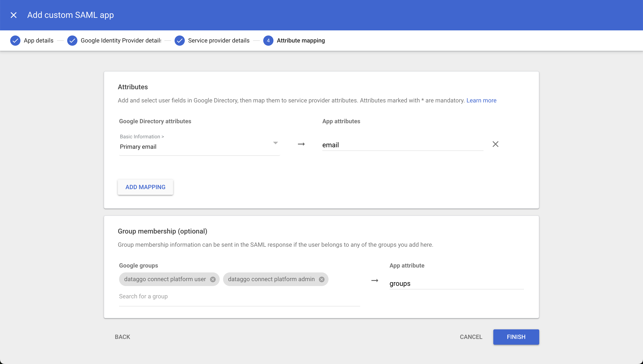Remove the dataggo connect platform user group

[213, 279]
